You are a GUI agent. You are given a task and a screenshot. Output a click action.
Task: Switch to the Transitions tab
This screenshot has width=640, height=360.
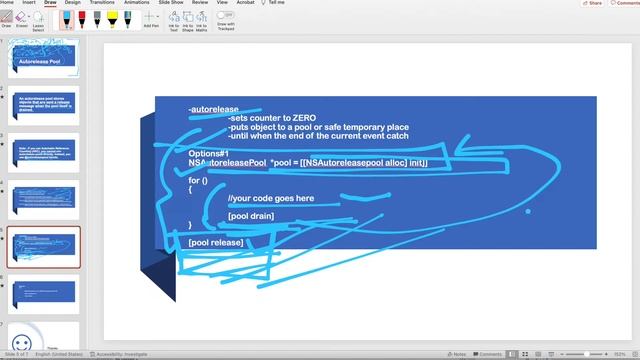[x=102, y=2]
